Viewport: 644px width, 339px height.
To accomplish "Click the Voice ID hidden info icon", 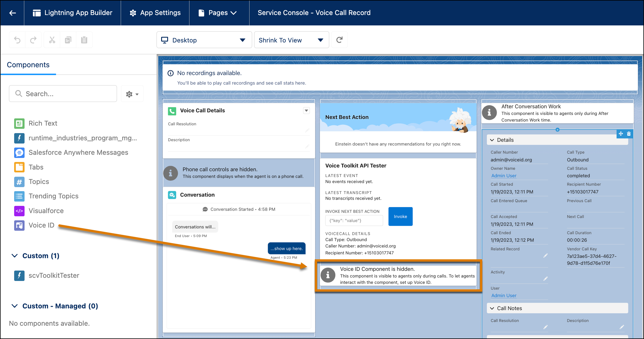I will point(328,275).
